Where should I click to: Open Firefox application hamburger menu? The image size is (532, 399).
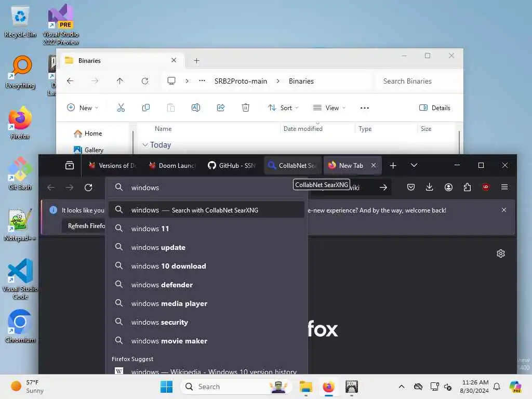(x=504, y=187)
